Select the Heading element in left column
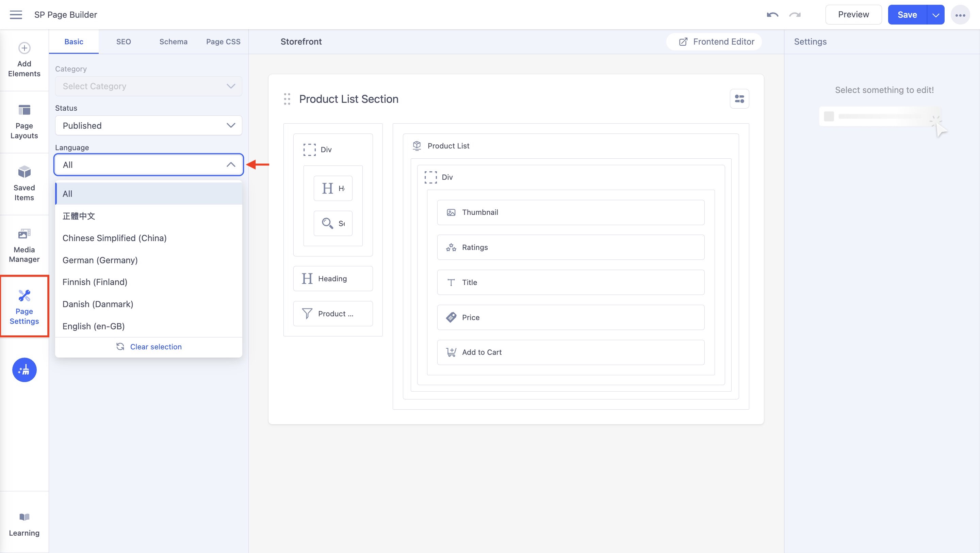The height and width of the screenshot is (553, 980). pos(333,279)
